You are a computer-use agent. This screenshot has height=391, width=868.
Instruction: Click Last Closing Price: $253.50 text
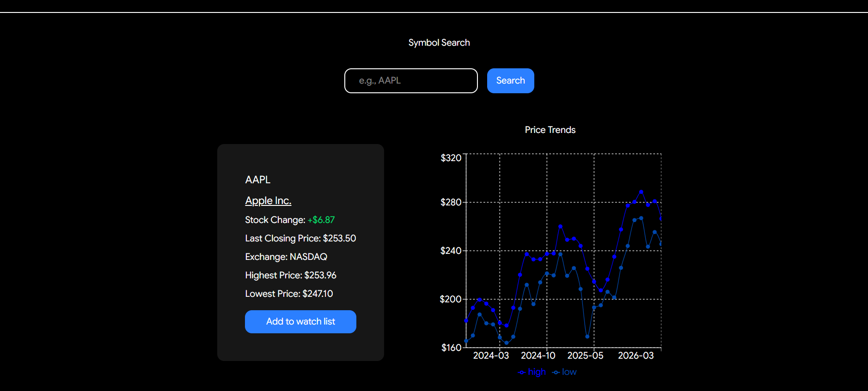(x=300, y=239)
